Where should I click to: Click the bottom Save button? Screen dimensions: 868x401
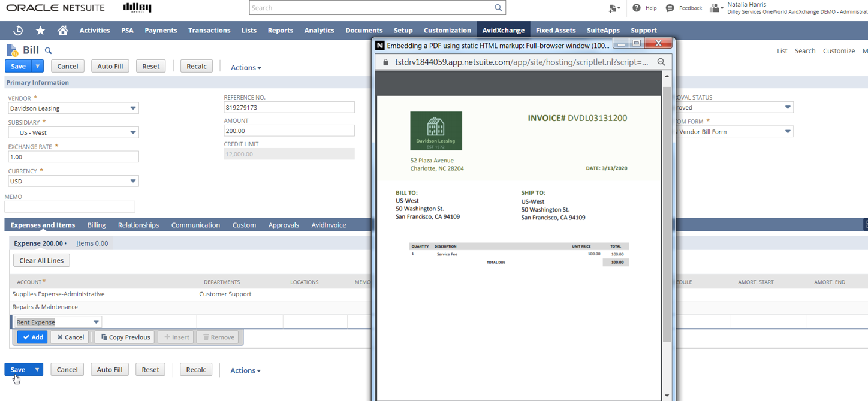click(17, 369)
